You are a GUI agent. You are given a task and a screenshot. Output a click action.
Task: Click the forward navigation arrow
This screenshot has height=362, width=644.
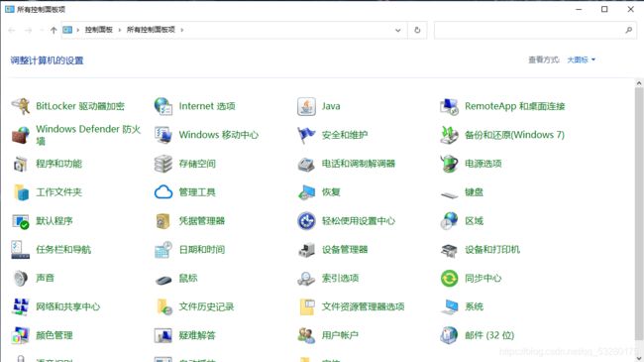[29, 30]
